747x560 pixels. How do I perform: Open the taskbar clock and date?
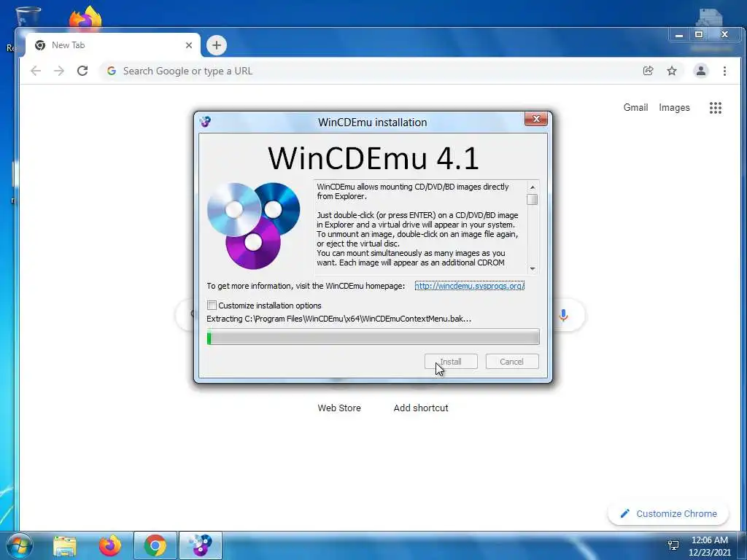(709, 546)
